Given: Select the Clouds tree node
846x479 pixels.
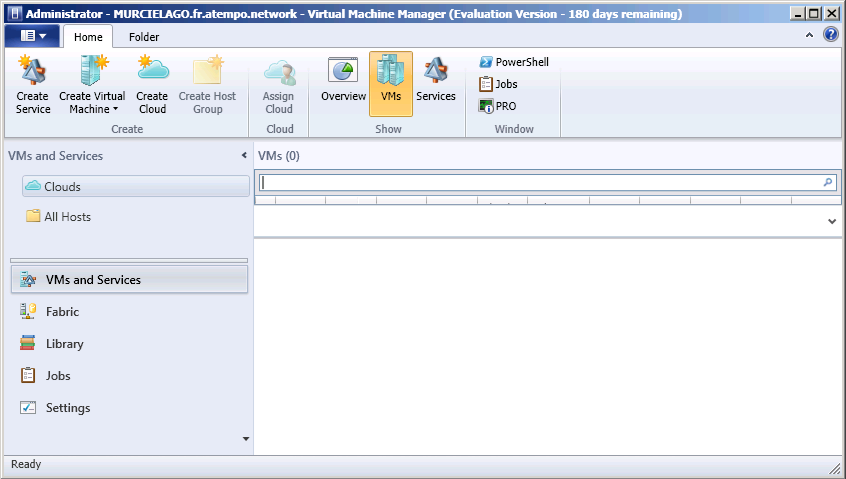Looking at the screenshot, I should coord(135,186).
